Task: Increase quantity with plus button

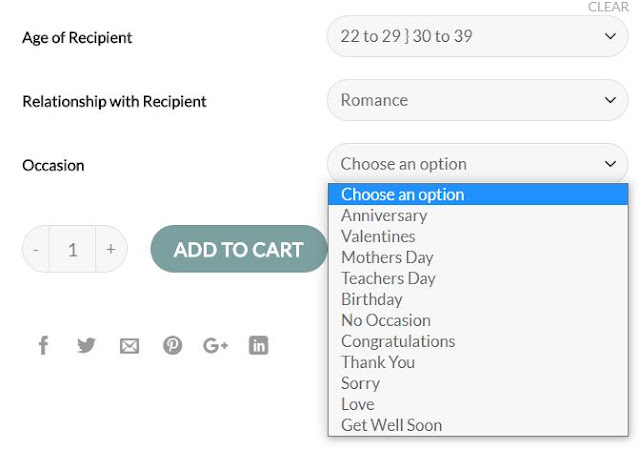Action: click(x=111, y=249)
